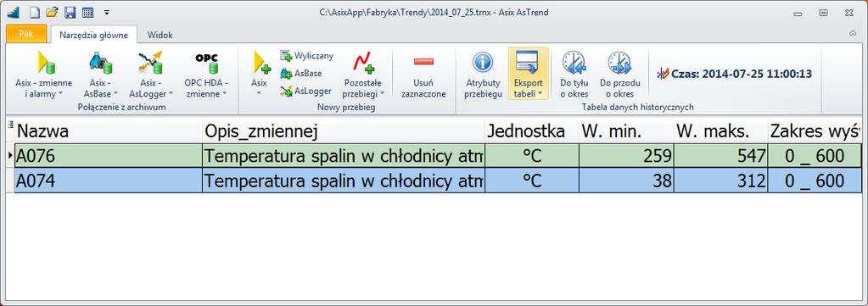
Task: Open Atrybuty przebiegu info
Action: pos(484,75)
